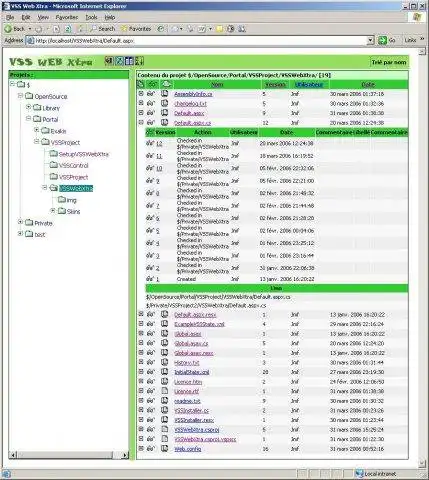Expand history for the AssemblyInfo.cs row
The height and width of the screenshot is (480, 429).
coord(141,94)
